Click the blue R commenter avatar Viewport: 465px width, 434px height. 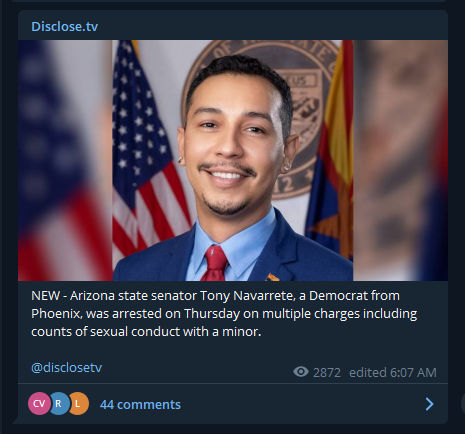(x=58, y=404)
